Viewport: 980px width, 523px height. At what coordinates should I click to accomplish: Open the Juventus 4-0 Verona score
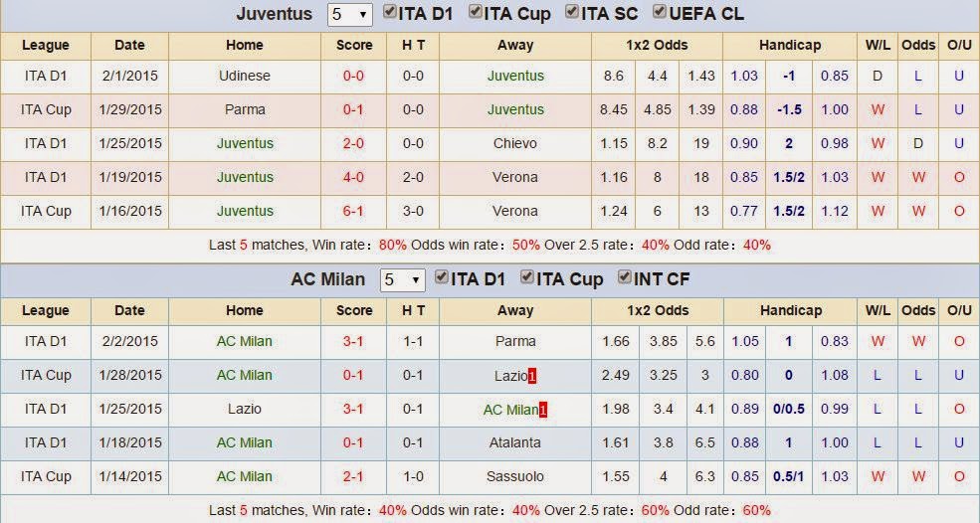(x=353, y=177)
